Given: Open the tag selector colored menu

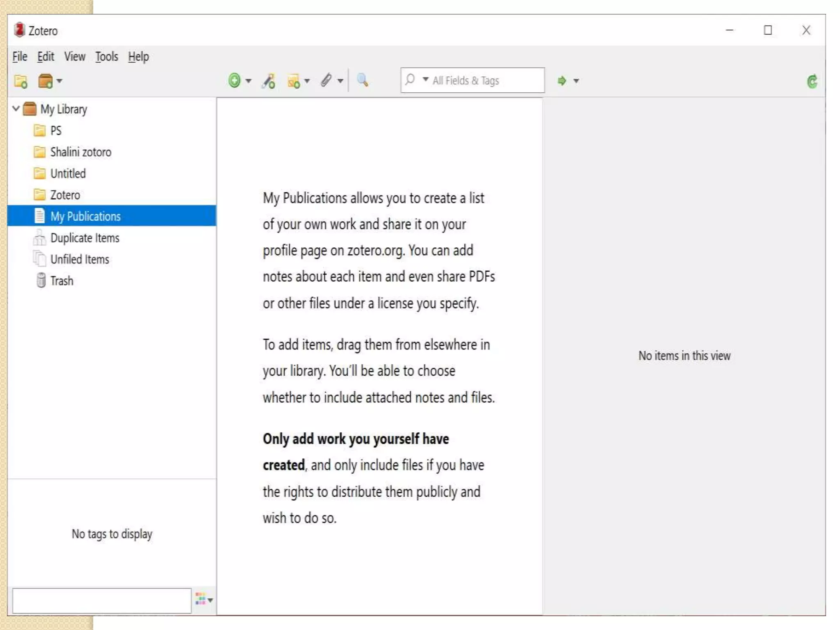Looking at the screenshot, I should [x=203, y=600].
